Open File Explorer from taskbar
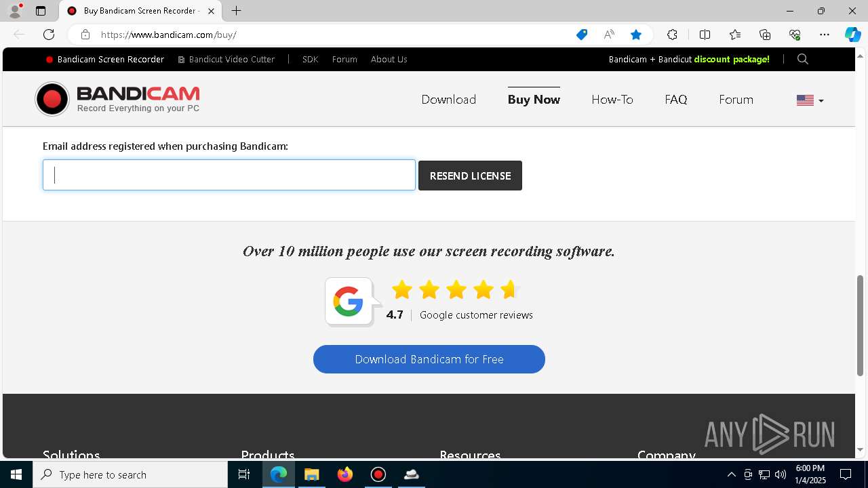 click(x=312, y=474)
